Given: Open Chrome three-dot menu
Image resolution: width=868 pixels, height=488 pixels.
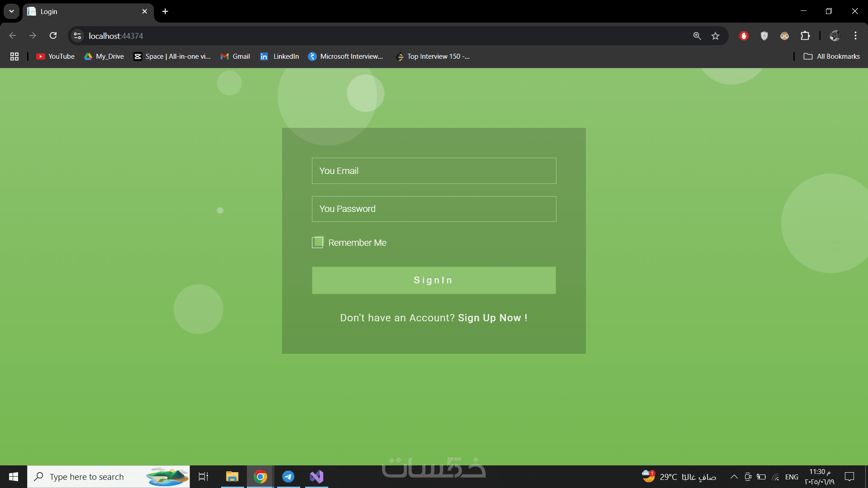Looking at the screenshot, I should [855, 36].
